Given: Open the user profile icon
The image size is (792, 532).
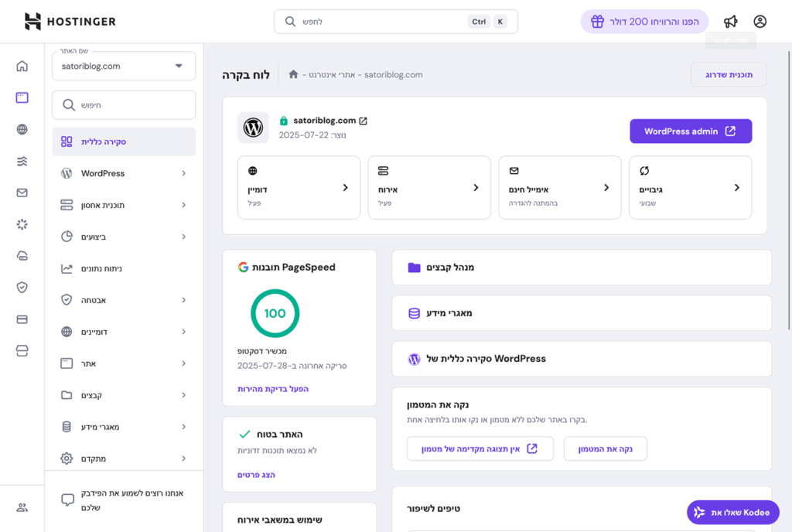Looking at the screenshot, I should pos(760,21).
